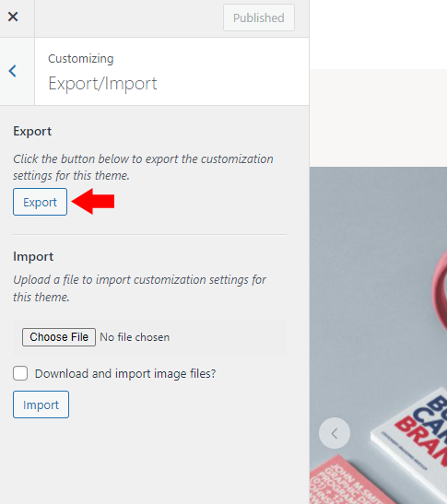Close the Customizer with the X icon

[x=13, y=17]
